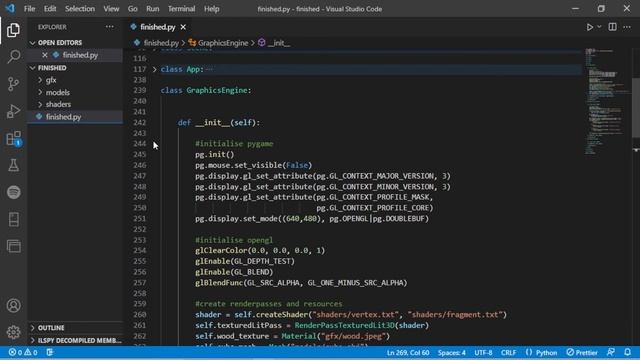Open the Source Control view
Screen dimensions: 640x360
point(13,84)
